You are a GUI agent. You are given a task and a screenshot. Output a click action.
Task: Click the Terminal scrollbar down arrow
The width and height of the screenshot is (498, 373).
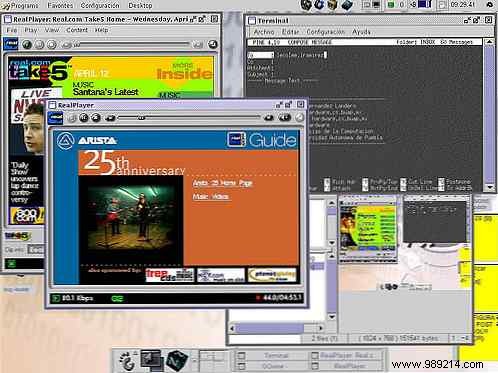tap(489, 187)
